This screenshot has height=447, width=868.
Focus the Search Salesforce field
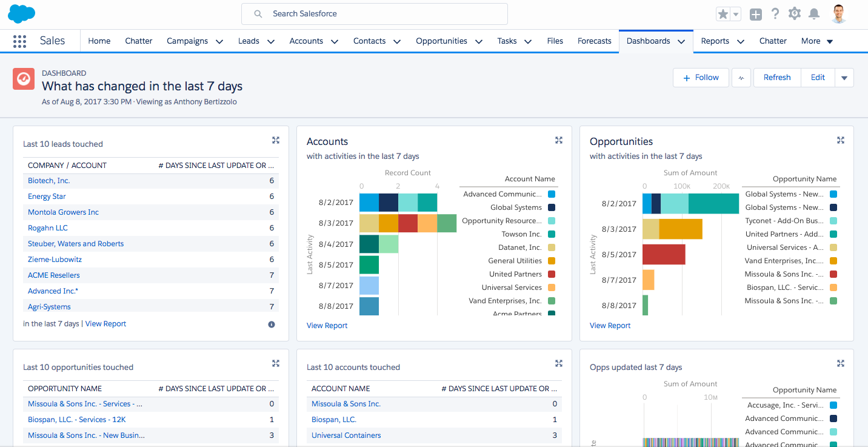click(x=375, y=14)
